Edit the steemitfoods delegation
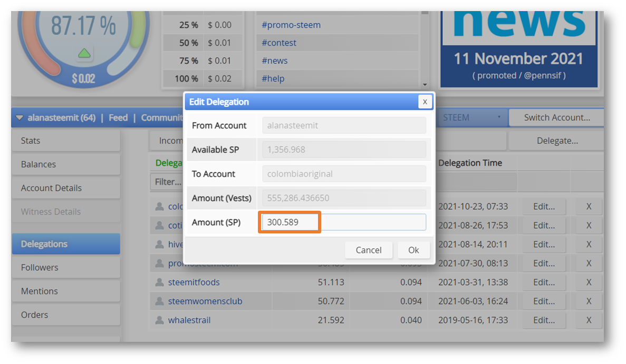The height and width of the screenshot is (364, 626). pos(544,282)
